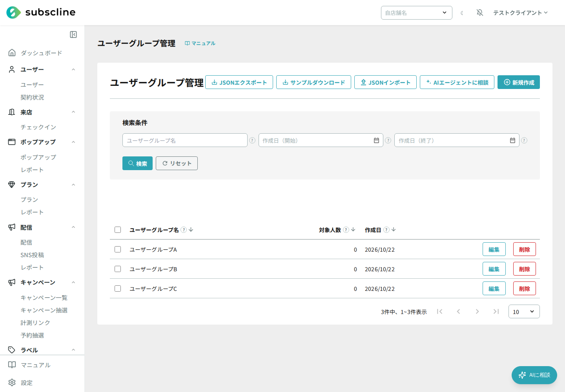Open 計測リンク in the sidebar
565x392 pixels.
coord(35,323)
